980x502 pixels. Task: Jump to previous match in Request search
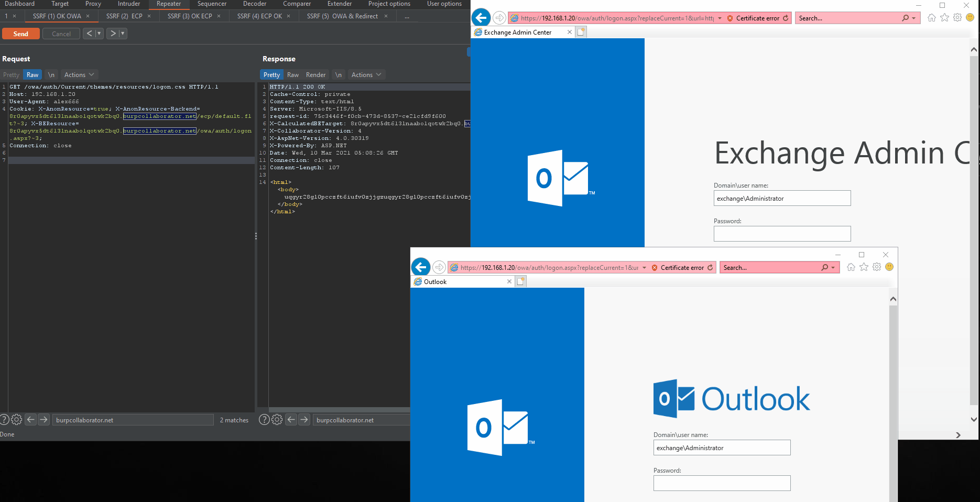coord(30,420)
